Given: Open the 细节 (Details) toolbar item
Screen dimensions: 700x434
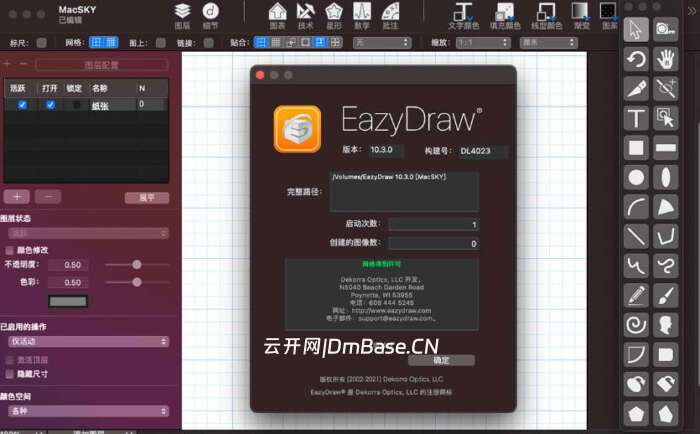Looking at the screenshot, I should (x=211, y=16).
